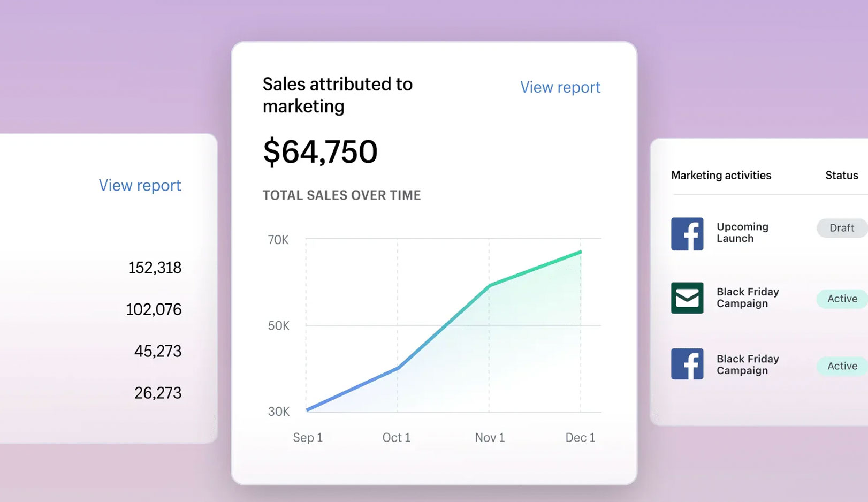868x502 pixels.
Task: Select the value 152,318 in the list
Action: (154, 268)
